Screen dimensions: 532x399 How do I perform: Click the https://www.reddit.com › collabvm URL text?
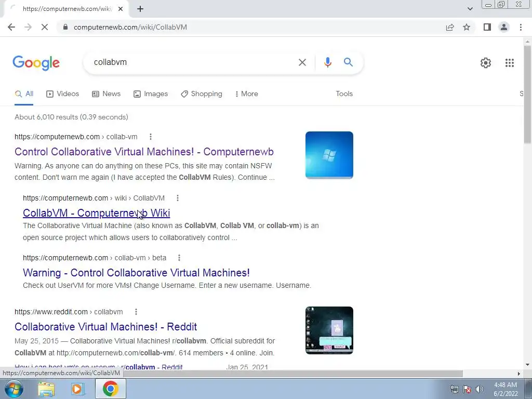click(x=69, y=312)
